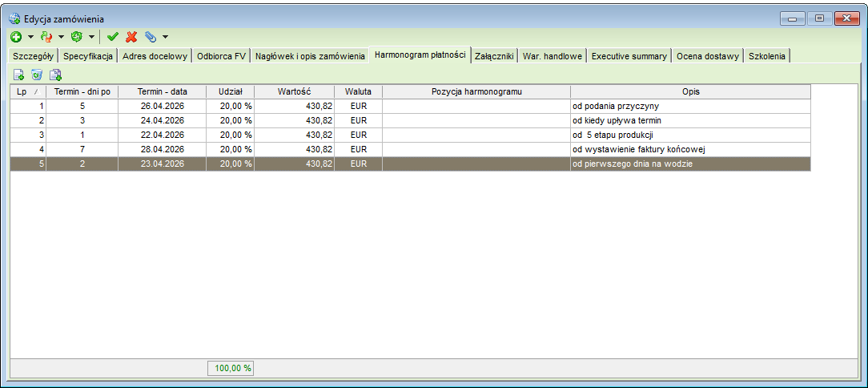This screenshot has width=868, height=388.
Task: Click the green recycle refresh icon
Action: (76, 37)
